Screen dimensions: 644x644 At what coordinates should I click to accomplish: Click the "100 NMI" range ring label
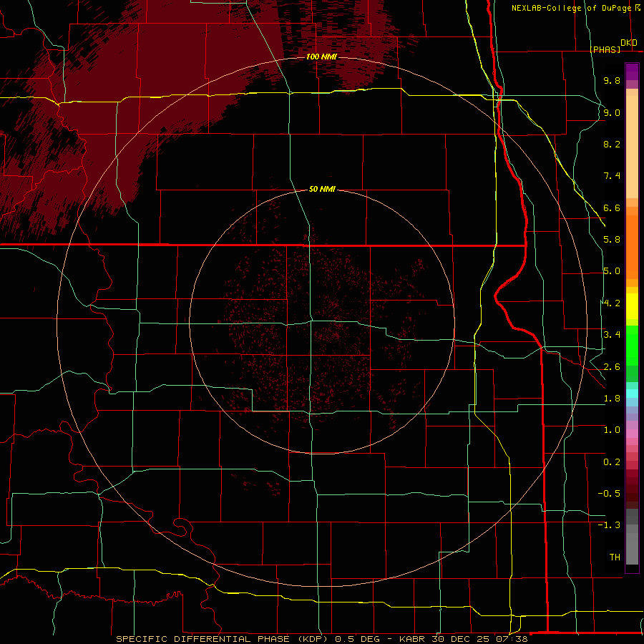coord(321,57)
